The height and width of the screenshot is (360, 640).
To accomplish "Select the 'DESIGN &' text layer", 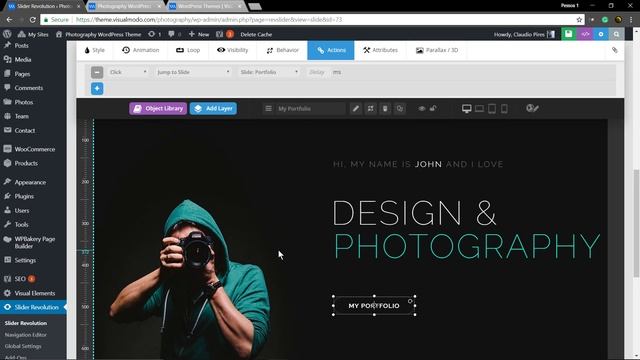I will pos(415,213).
